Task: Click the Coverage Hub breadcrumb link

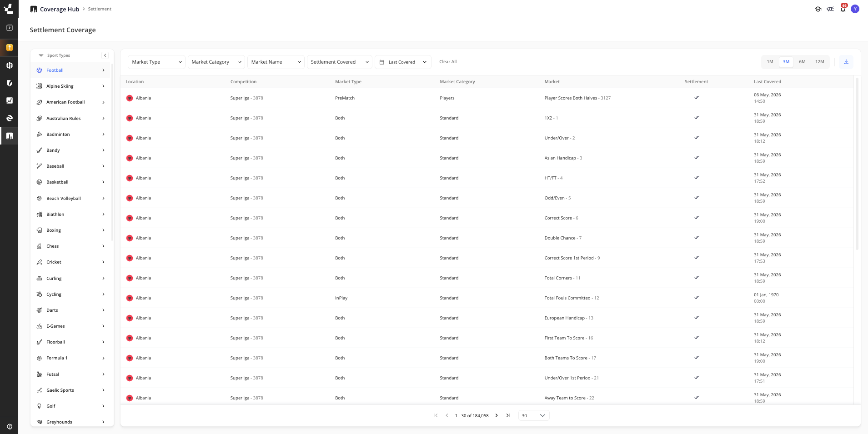Action: click(60, 9)
